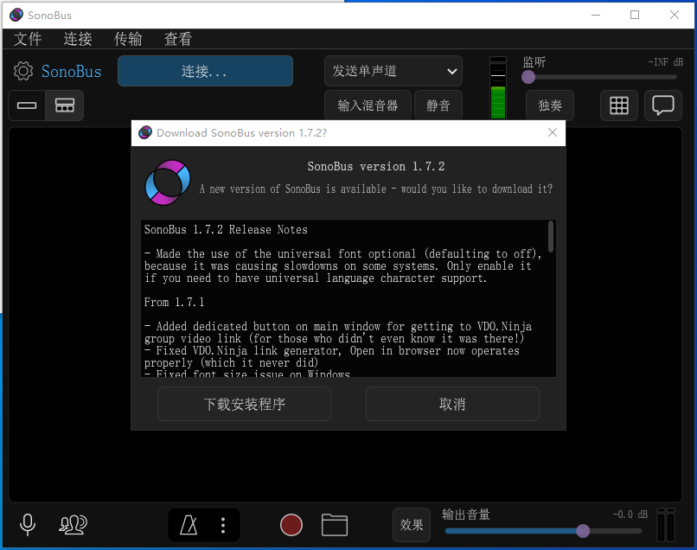Toggle the 静音 mute button
697x550 pixels.
click(x=438, y=105)
